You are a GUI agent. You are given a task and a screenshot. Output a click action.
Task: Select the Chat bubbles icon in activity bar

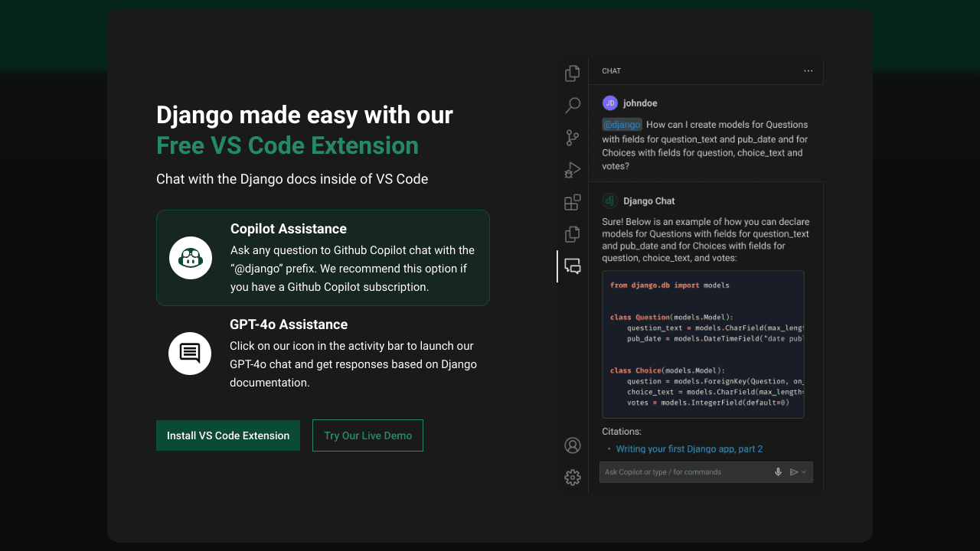572,266
